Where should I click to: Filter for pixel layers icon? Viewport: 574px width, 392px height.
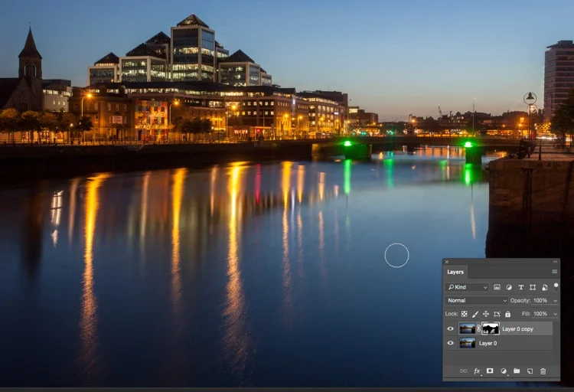[497, 287]
